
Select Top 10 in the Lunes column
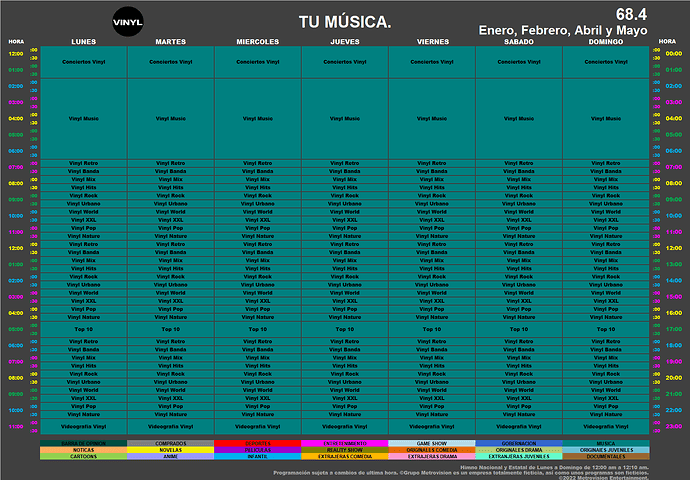84,329
